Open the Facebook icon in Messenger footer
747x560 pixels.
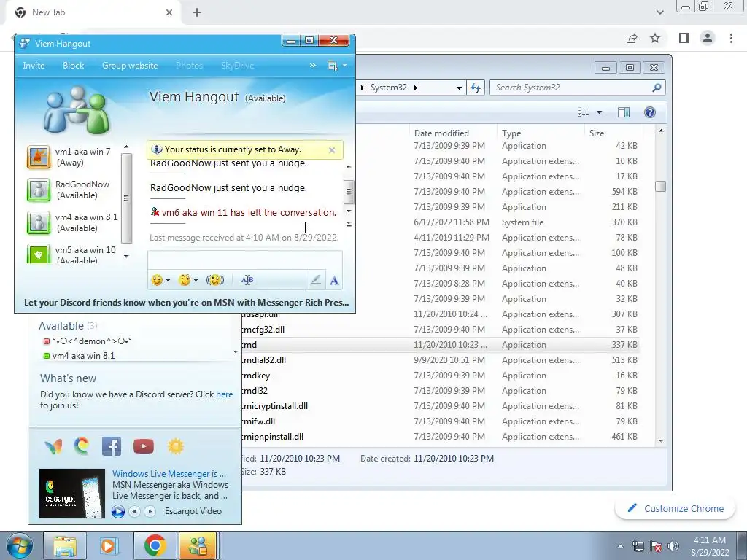pyautogui.click(x=112, y=447)
